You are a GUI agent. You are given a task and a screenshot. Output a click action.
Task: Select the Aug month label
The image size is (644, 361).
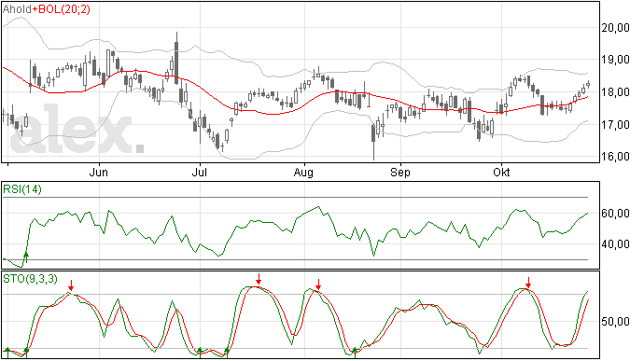click(x=303, y=173)
